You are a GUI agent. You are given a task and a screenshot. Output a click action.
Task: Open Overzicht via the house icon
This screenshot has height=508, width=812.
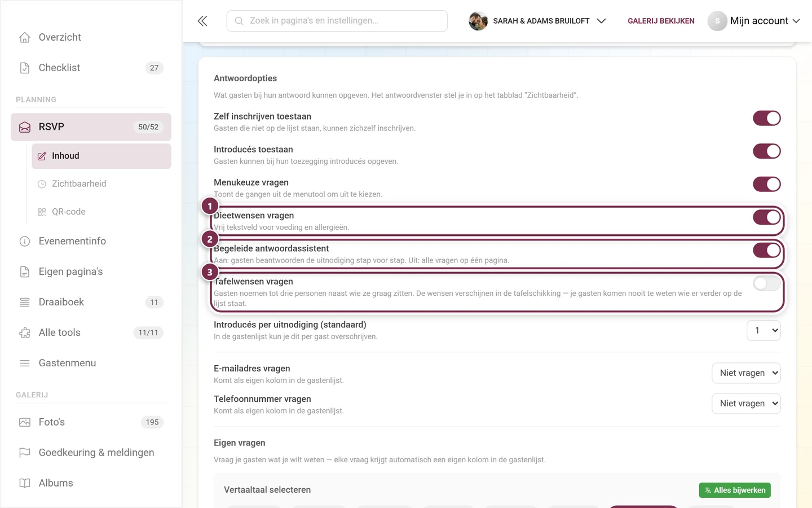25,37
